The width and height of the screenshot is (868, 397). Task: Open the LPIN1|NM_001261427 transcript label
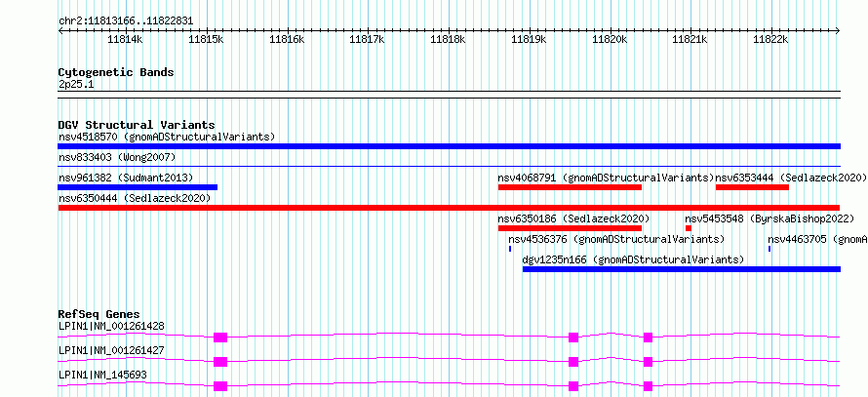click(111, 350)
